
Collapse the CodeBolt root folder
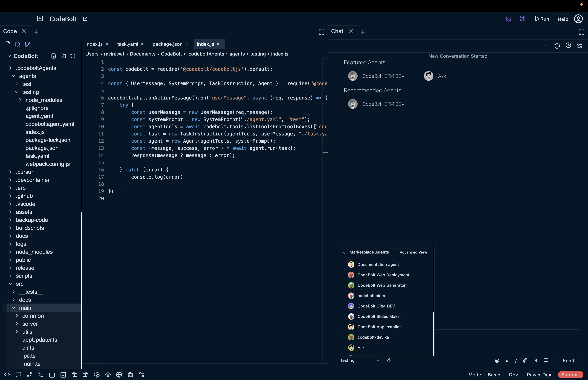9,56
